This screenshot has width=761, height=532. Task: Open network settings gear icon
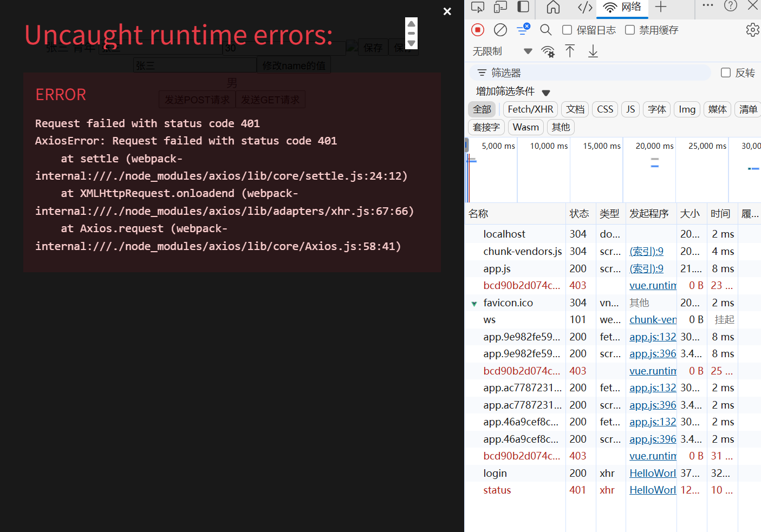pos(752,30)
